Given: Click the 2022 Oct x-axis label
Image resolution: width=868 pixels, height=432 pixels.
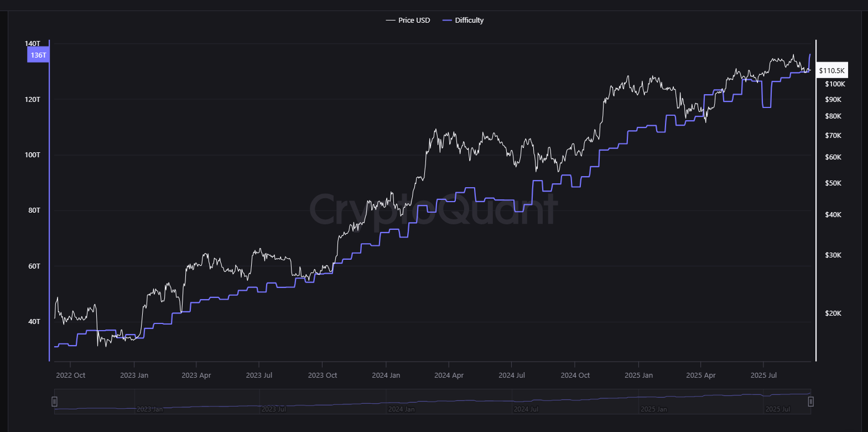Looking at the screenshot, I should (x=71, y=376).
